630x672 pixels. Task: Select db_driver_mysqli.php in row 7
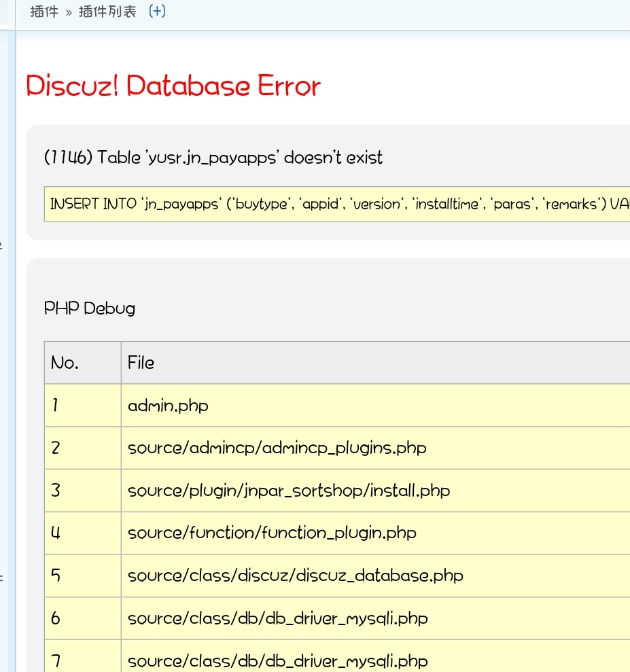pos(277,660)
